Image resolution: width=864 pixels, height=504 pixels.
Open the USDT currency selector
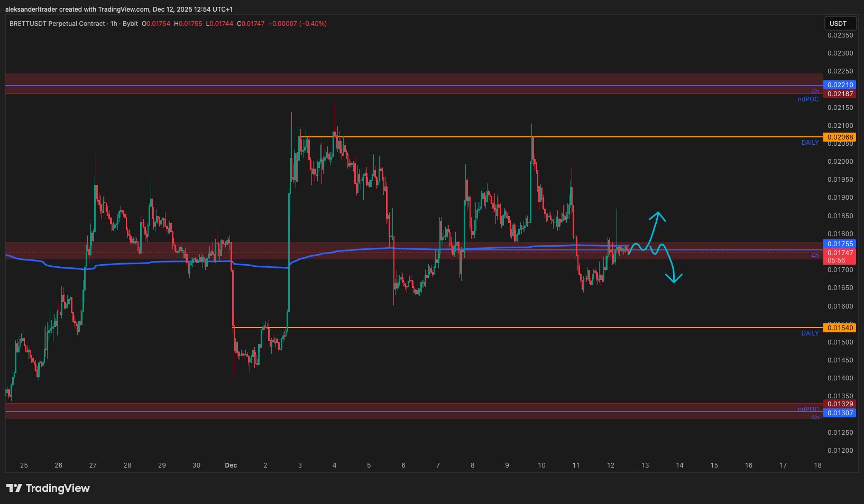click(838, 23)
